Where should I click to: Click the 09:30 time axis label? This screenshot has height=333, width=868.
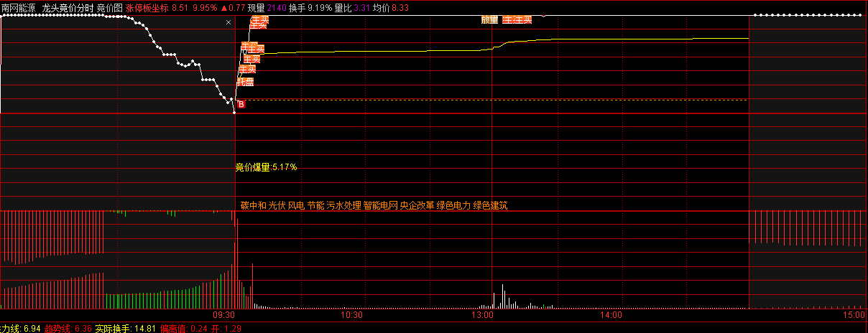(x=225, y=315)
